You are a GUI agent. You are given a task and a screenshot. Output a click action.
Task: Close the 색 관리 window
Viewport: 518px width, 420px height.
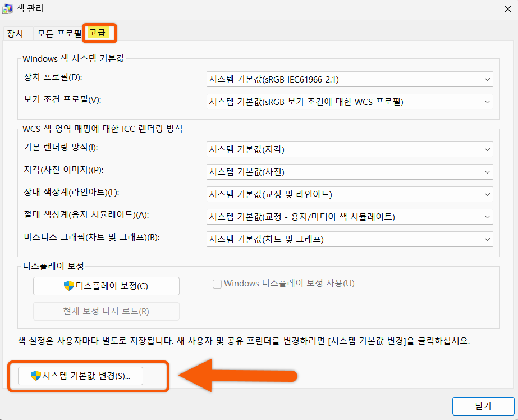507,8
